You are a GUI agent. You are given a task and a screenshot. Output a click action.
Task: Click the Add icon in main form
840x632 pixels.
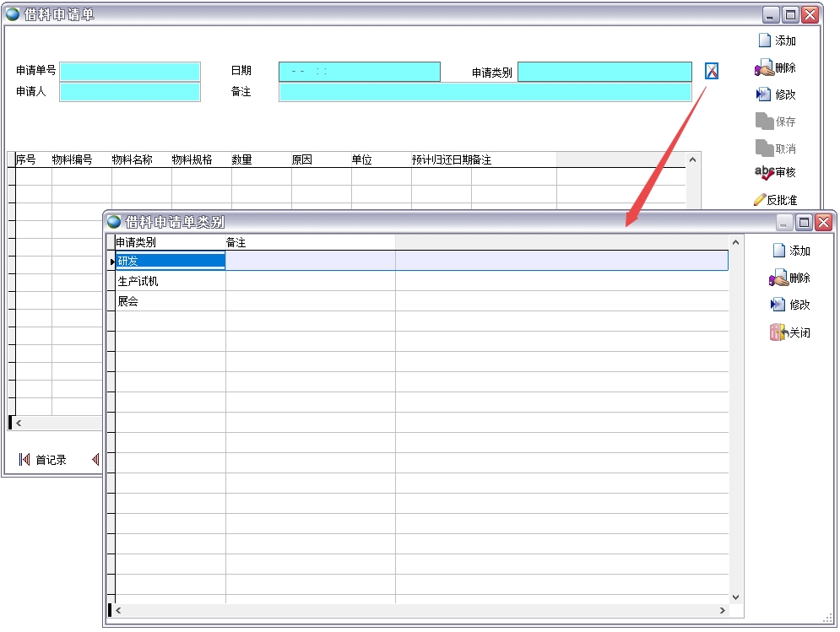[x=765, y=41]
